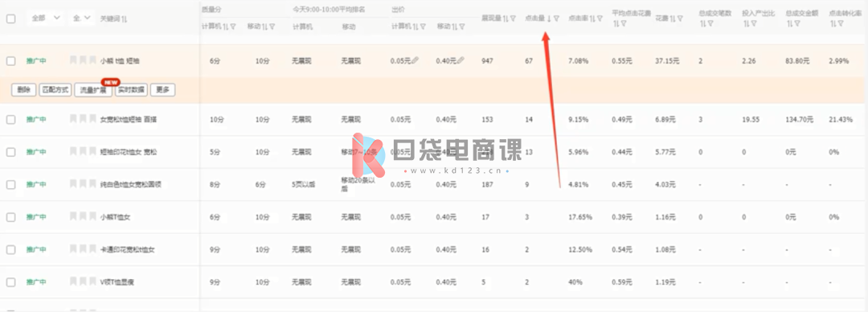Image resolution: width=868 pixels, height=312 pixels.
Task: Select the V领T恤显瘦 row checkbox
Action: 11,282
